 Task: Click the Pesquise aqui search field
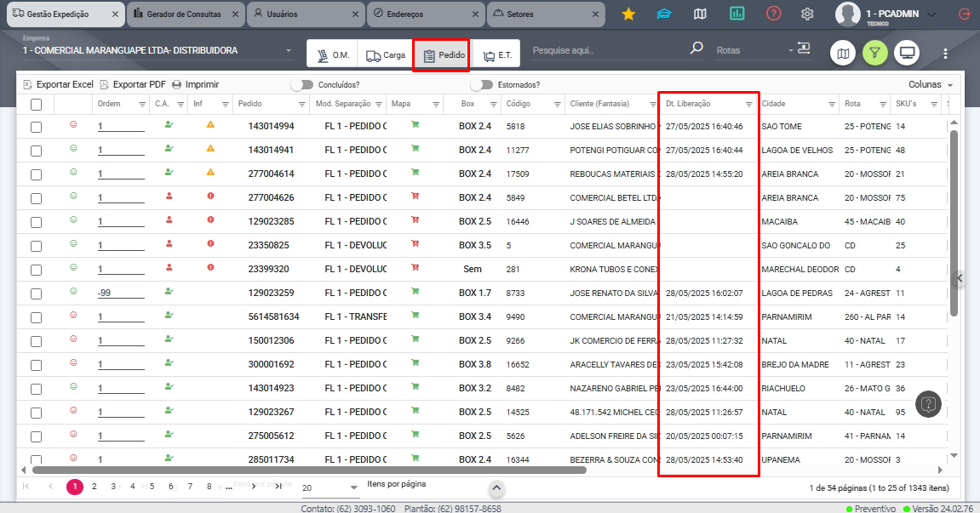pyautogui.click(x=610, y=50)
